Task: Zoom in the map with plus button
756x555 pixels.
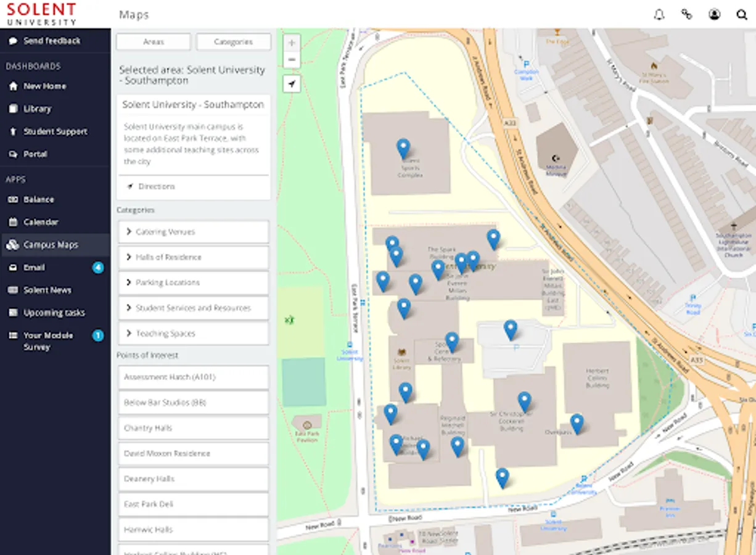Action: 292,43
